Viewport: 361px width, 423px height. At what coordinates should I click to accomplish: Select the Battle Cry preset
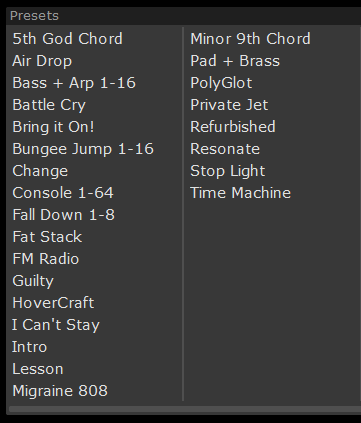click(x=49, y=105)
